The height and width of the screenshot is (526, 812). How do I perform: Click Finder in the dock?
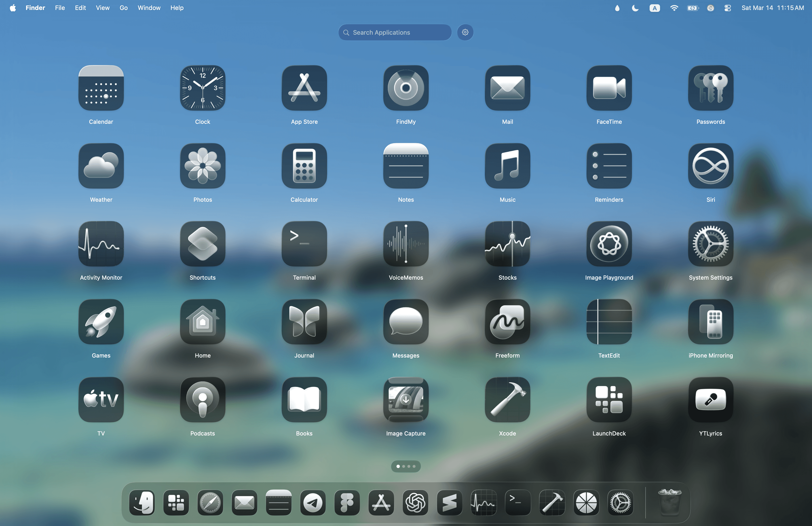click(x=142, y=502)
